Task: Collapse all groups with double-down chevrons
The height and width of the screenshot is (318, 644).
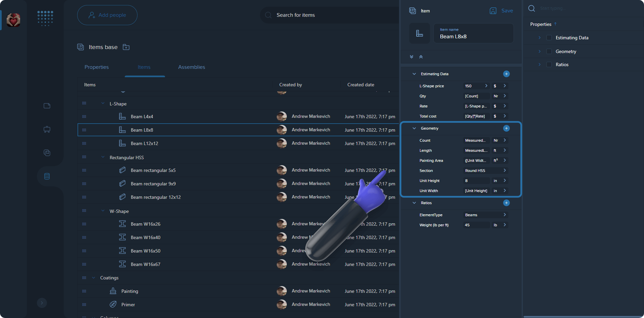Action: (x=412, y=57)
